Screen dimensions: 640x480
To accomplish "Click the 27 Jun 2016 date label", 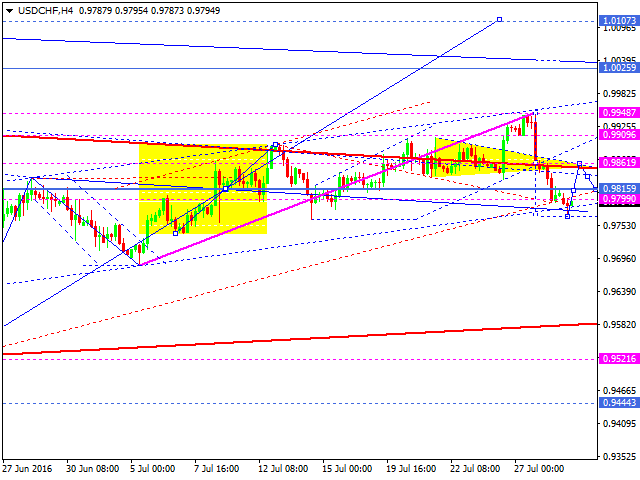I will tap(28, 469).
